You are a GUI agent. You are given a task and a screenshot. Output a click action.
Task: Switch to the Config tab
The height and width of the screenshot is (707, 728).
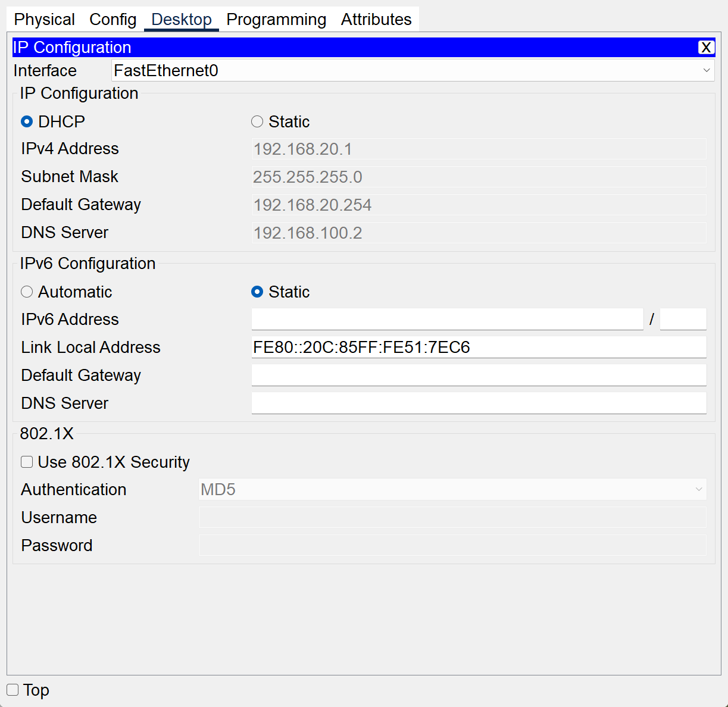point(113,19)
